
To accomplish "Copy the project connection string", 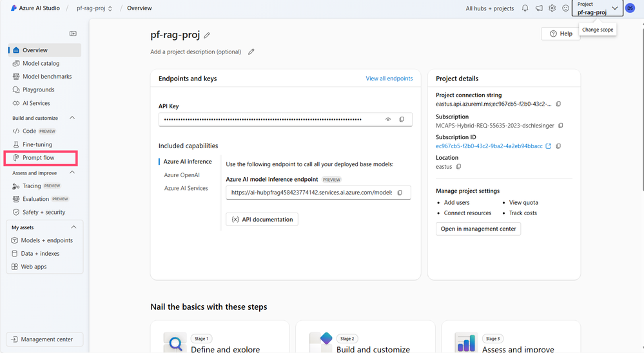I will click(x=558, y=104).
